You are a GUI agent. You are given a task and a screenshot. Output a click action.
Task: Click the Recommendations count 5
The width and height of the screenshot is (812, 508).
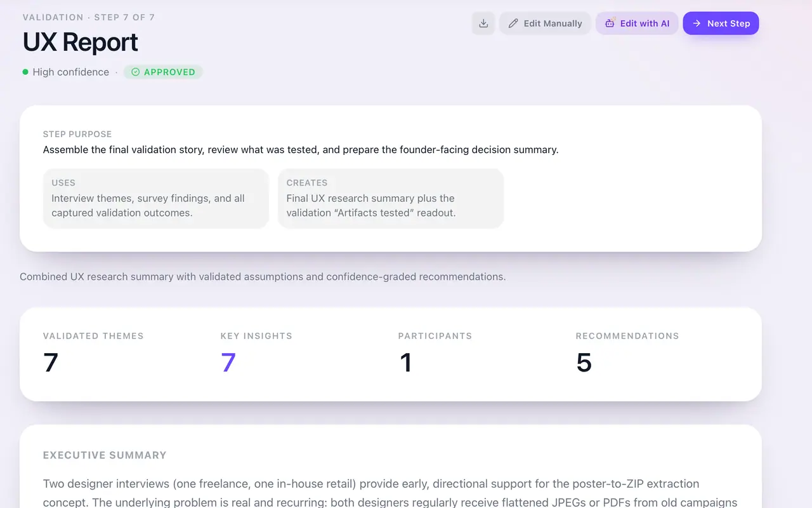(x=584, y=363)
